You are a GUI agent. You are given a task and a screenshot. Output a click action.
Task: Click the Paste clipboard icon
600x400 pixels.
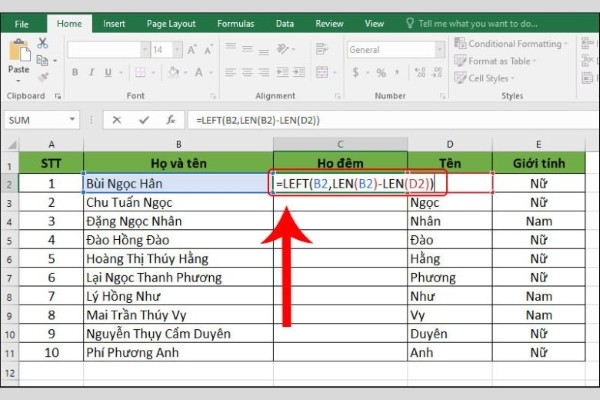pos(18,53)
